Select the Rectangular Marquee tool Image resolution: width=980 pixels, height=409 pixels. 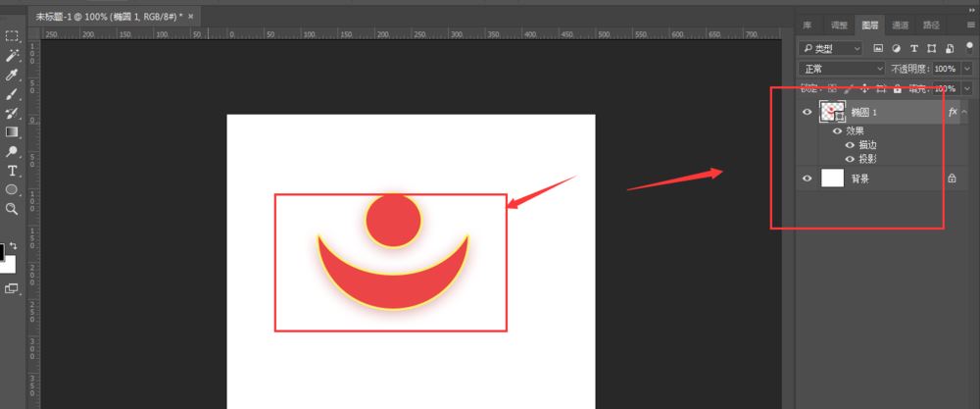12,36
